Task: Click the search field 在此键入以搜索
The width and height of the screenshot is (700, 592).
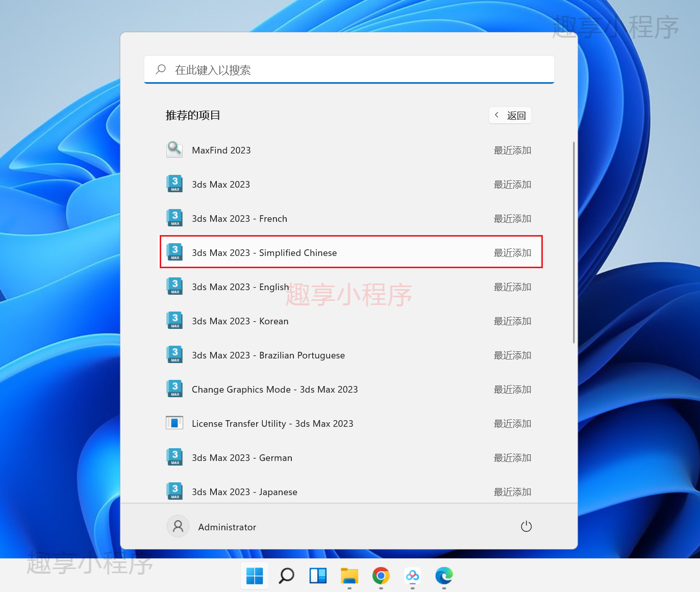Action: (349, 69)
